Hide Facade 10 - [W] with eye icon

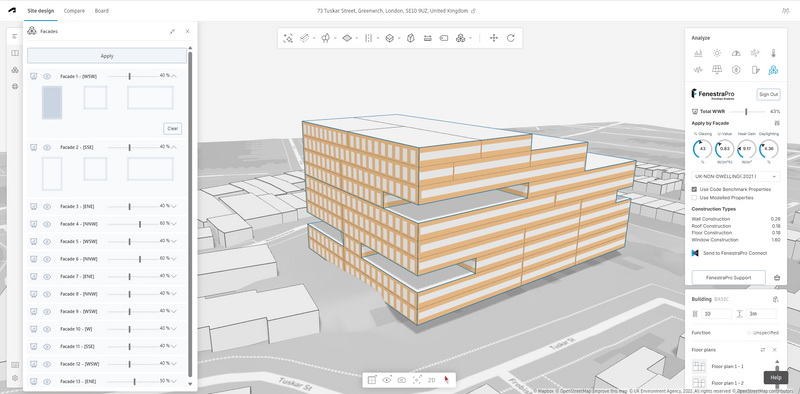click(x=47, y=329)
